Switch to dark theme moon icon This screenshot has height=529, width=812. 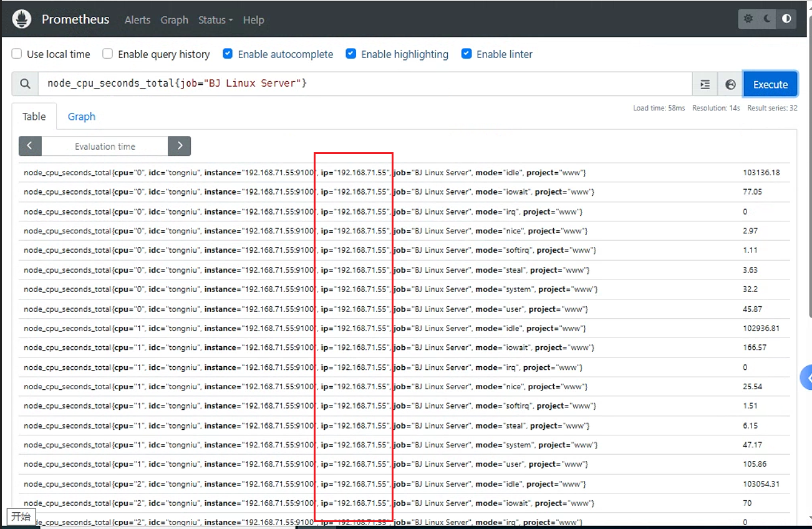coord(768,19)
